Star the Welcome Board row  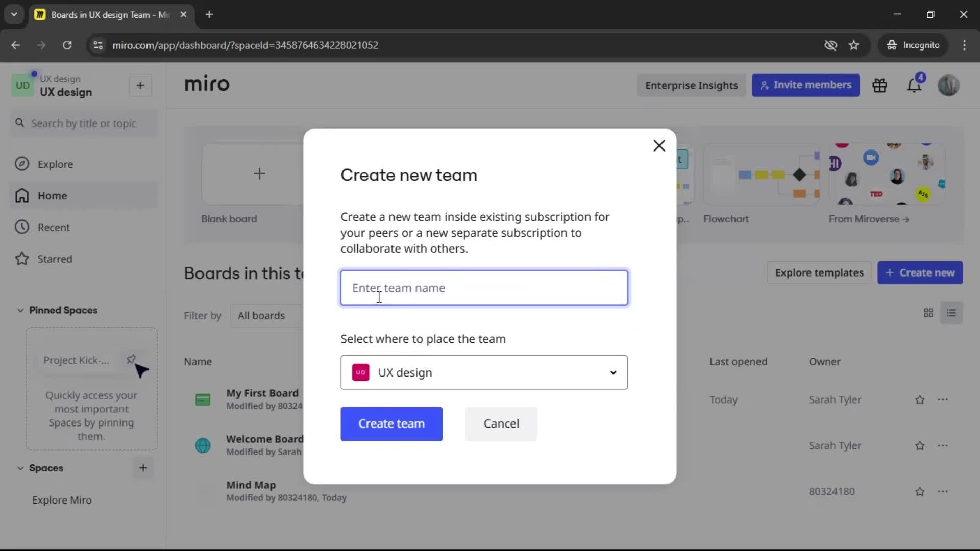(x=920, y=446)
